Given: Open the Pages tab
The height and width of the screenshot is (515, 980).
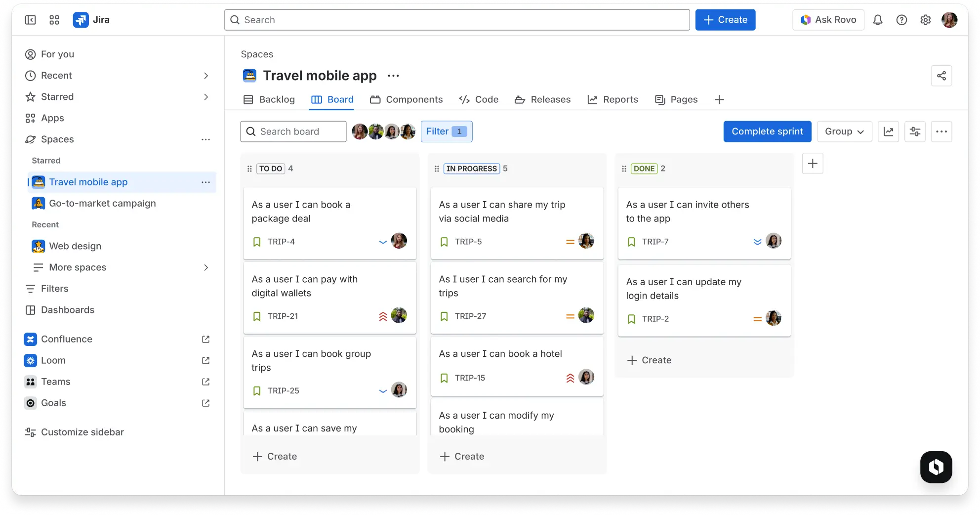Looking at the screenshot, I should click(x=676, y=100).
